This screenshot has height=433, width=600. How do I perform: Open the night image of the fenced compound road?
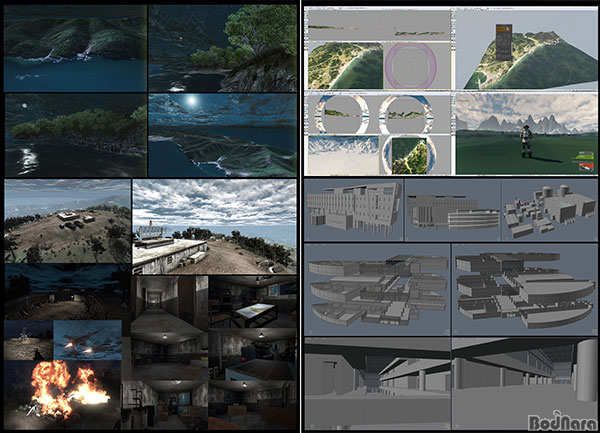(x=67, y=291)
